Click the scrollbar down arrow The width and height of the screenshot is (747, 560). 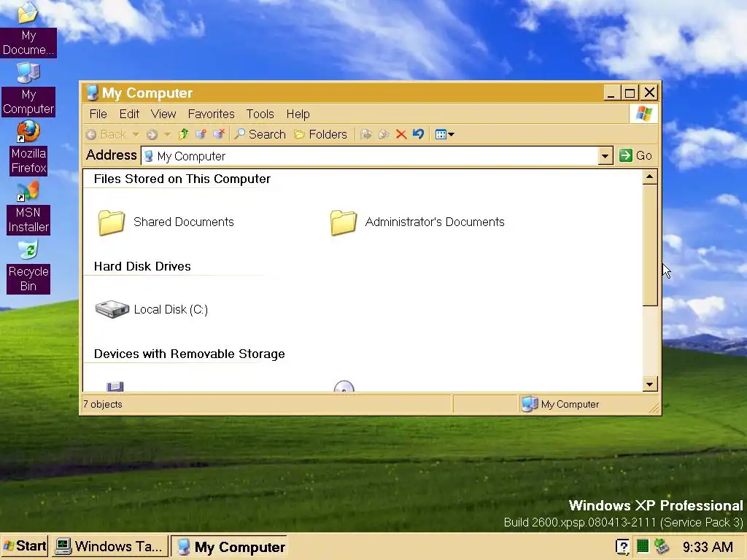650,384
